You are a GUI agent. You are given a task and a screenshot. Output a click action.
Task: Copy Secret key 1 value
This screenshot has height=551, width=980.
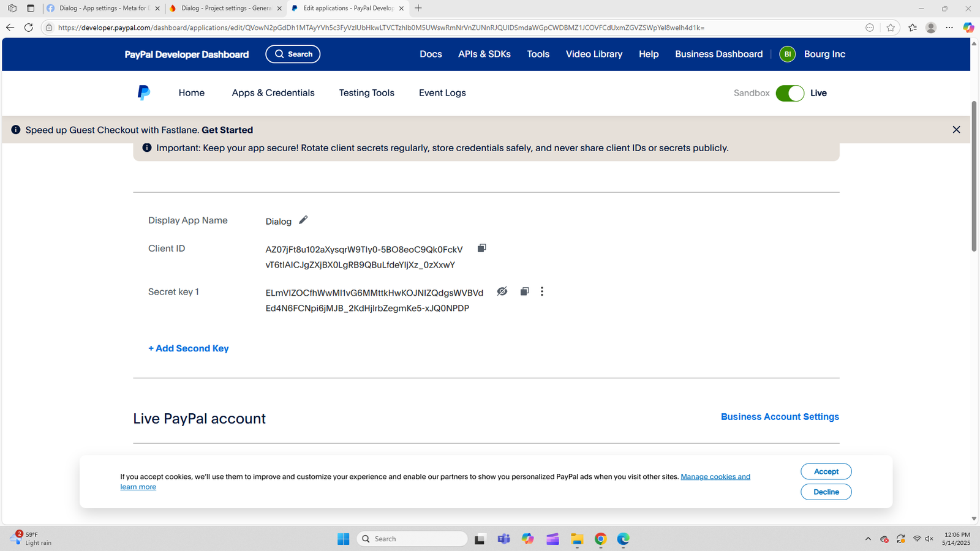coord(524,291)
